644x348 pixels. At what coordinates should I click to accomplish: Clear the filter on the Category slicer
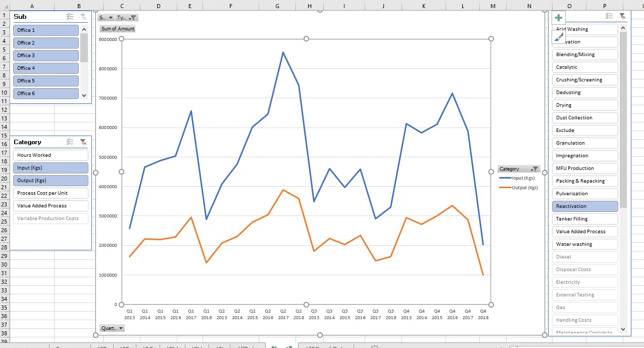point(83,142)
